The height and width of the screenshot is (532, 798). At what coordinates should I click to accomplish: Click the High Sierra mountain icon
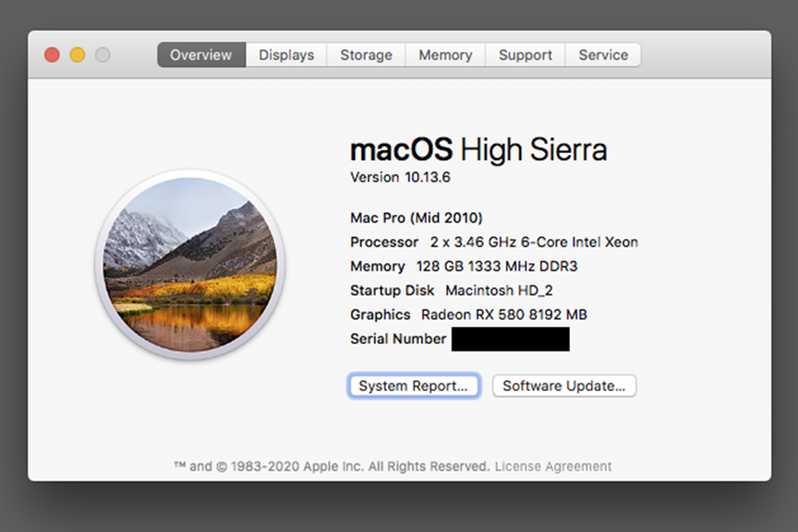[x=190, y=265]
